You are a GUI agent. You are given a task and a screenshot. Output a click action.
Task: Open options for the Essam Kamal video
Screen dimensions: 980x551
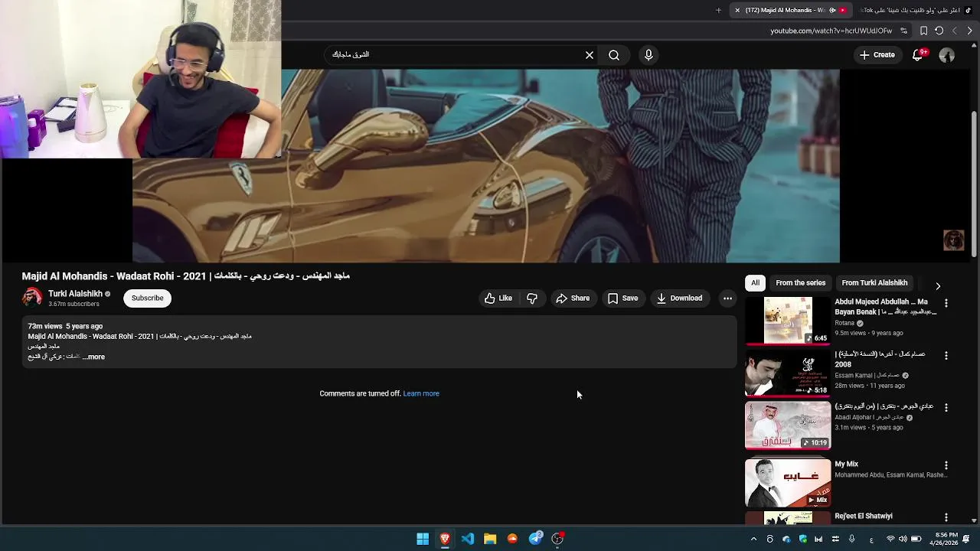pos(946,356)
